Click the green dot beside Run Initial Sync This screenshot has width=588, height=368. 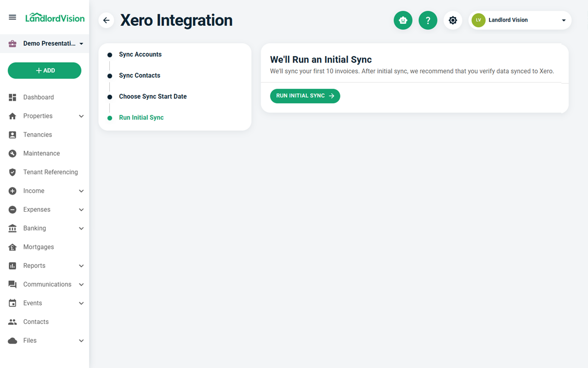(x=110, y=118)
